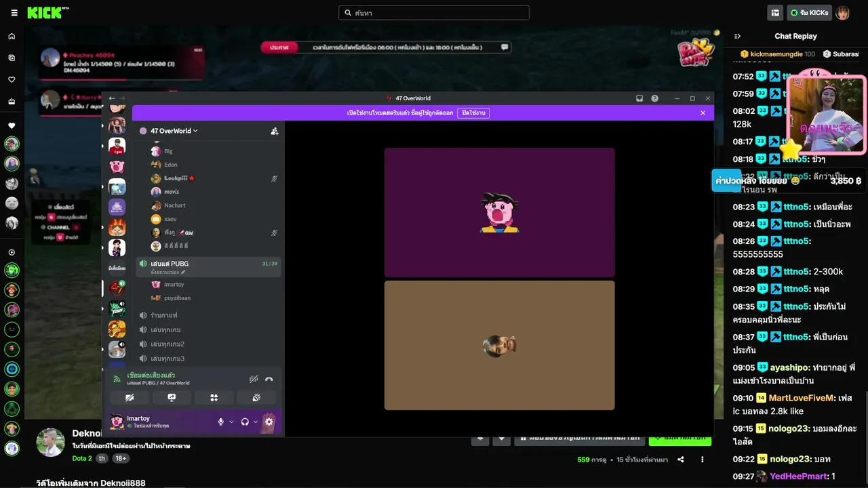Go back with Discord back arrow

point(112,98)
